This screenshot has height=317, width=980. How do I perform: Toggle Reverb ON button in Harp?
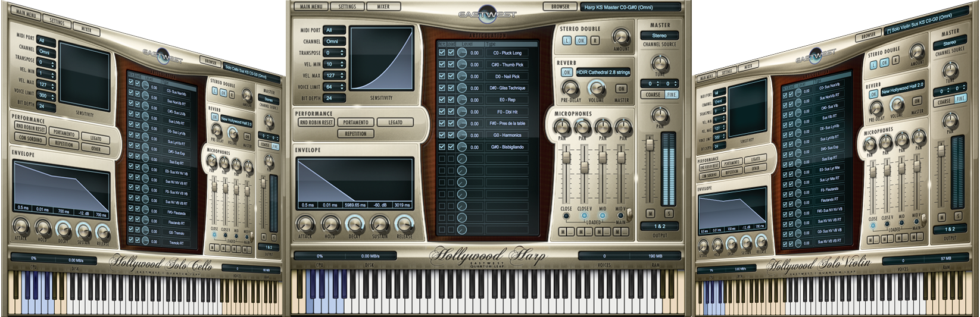pyautogui.click(x=567, y=72)
